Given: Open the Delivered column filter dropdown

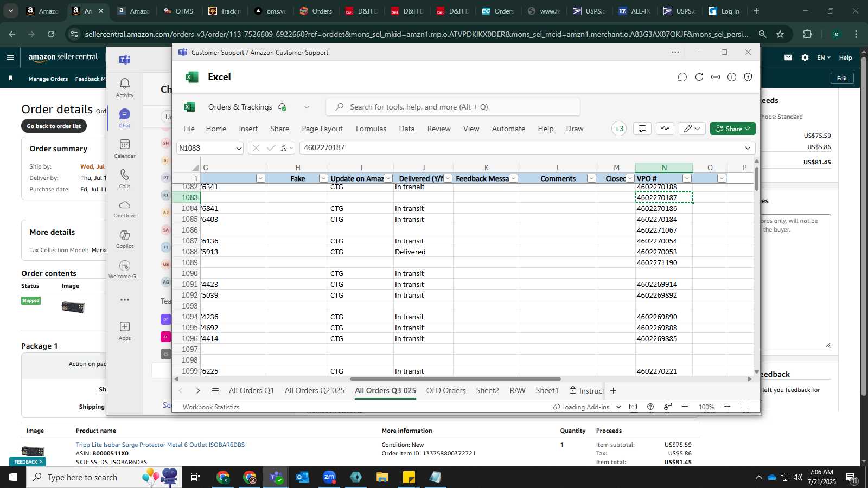Looking at the screenshot, I should 448,178.
